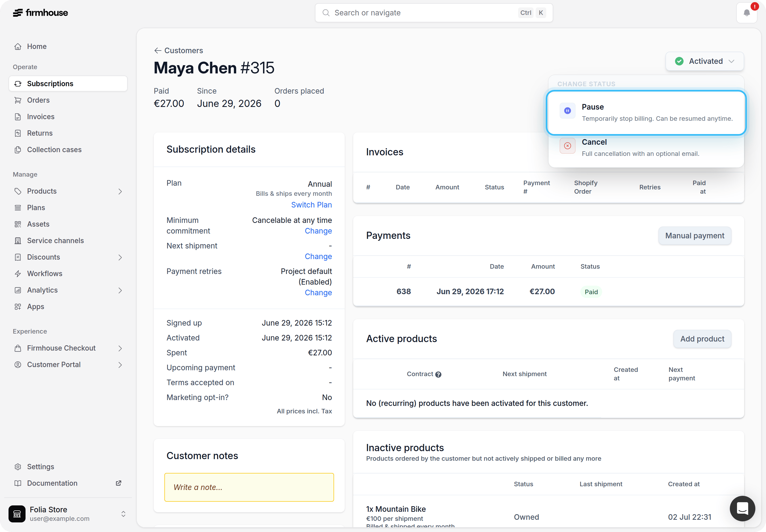This screenshot has height=532, width=766.
Task: Click the Folia Store shop avatar
Action: pyautogui.click(x=17, y=514)
